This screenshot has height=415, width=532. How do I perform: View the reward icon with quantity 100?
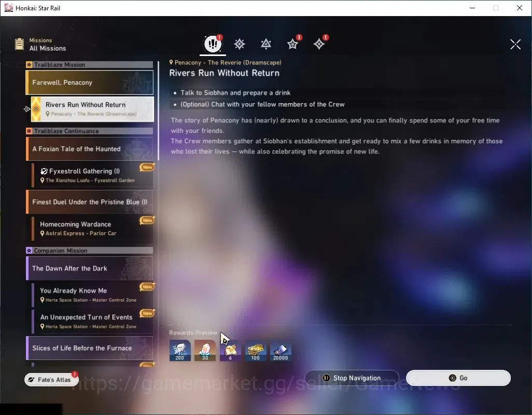pos(256,351)
